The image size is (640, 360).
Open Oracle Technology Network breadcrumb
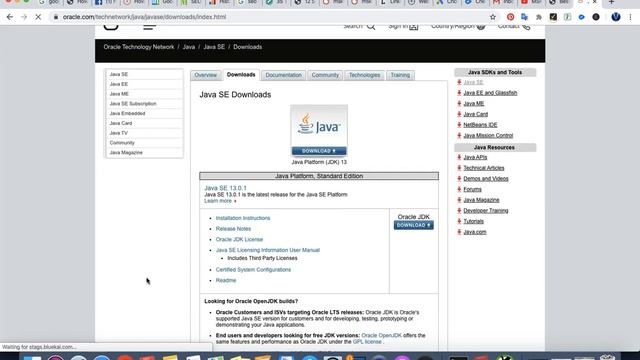pos(139,47)
